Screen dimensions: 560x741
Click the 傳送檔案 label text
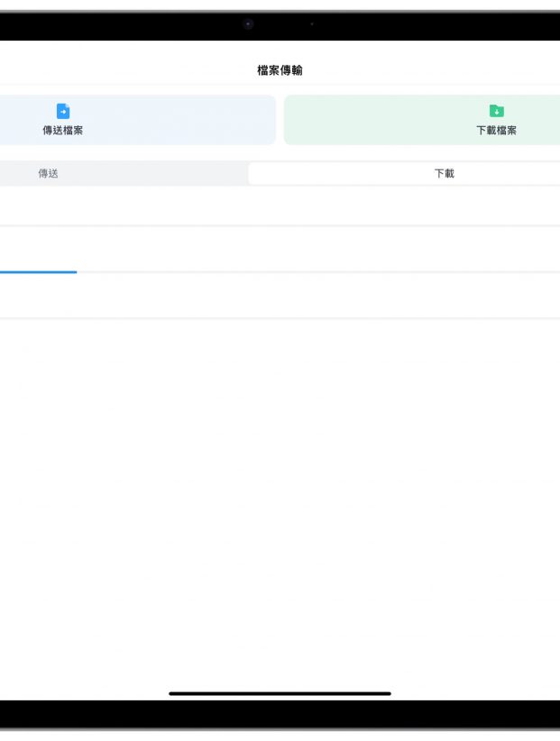63,131
